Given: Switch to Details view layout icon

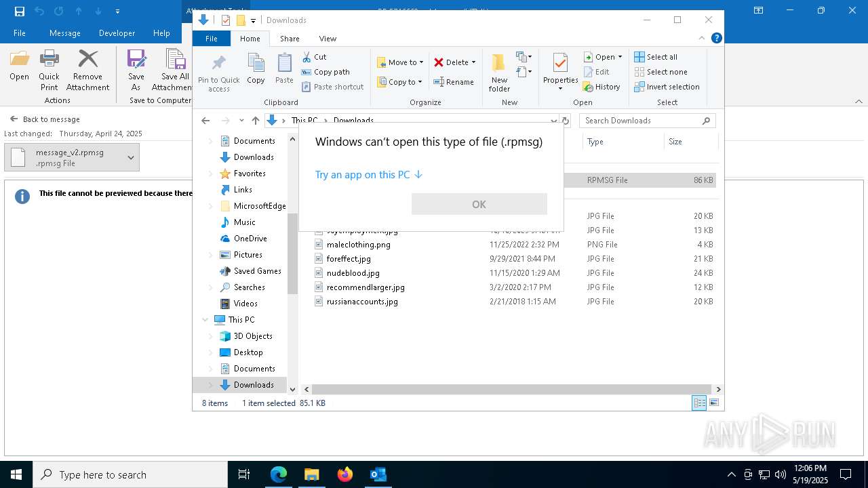Looking at the screenshot, I should tap(698, 403).
